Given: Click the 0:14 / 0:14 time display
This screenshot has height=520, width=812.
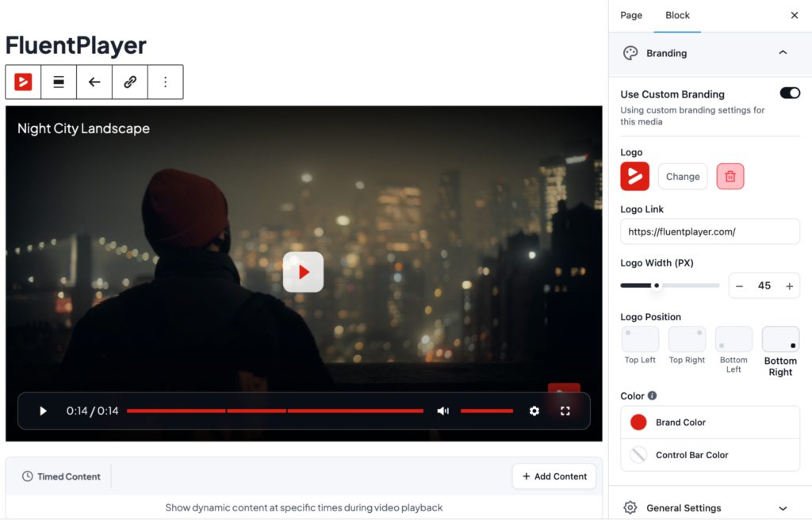Looking at the screenshot, I should click(92, 411).
